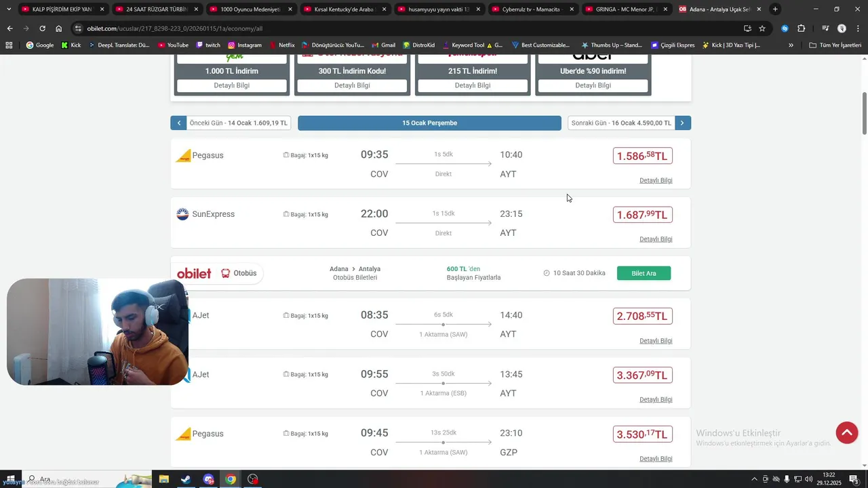
Task: Open Detaylı Bilgi for Uber'de %90 indirim
Action: (x=593, y=85)
